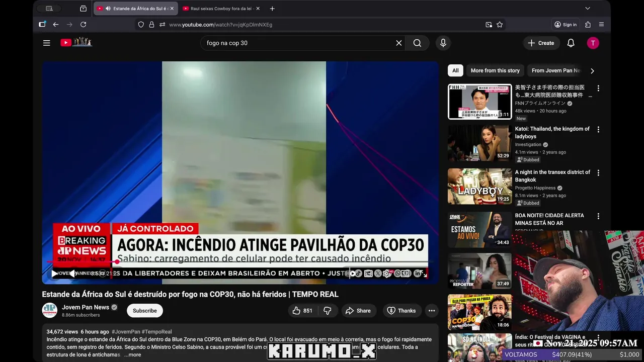This screenshot has height=362, width=644.
Task: Open the notifications bell
Action: click(x=571, y=43)
